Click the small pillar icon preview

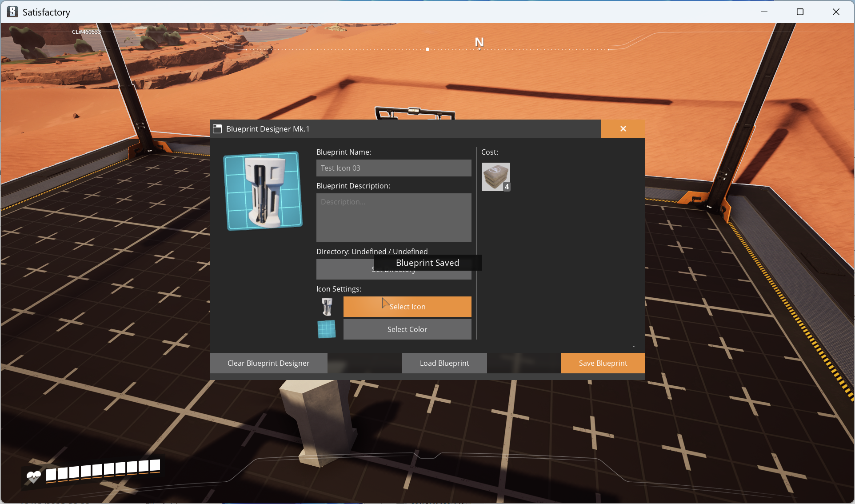[327, 307]
